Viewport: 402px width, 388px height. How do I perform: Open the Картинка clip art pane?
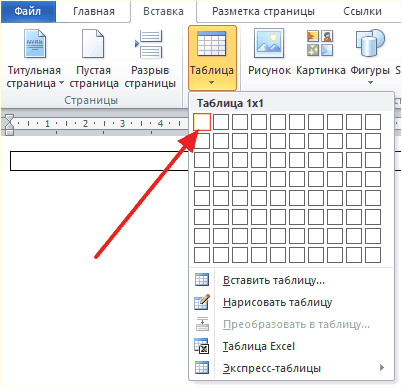(320, 52)
